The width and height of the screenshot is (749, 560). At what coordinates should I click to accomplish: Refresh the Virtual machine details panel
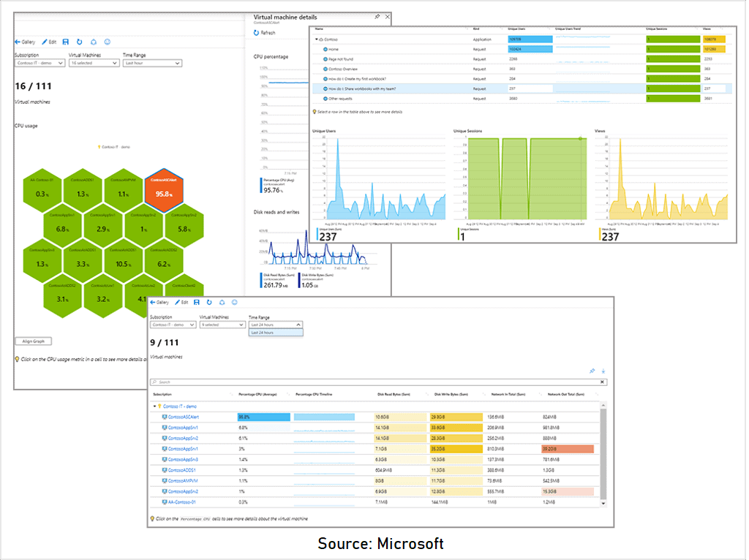pos(265,33)
